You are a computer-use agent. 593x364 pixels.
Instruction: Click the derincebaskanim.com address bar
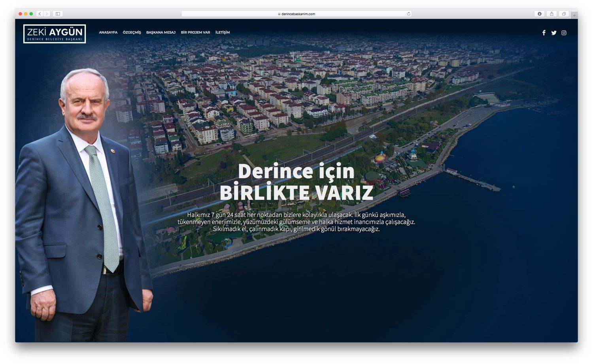pyautogui.click(x=296, y=14)
